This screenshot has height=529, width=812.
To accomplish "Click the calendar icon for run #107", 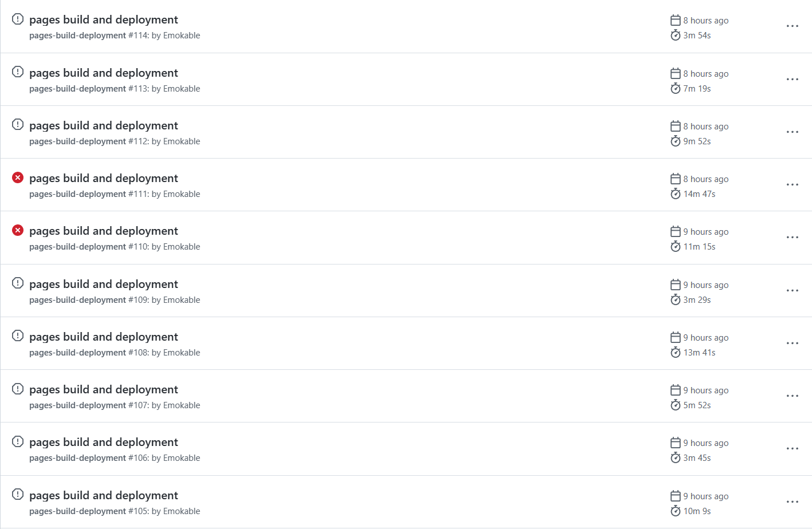I will (676, 390).
